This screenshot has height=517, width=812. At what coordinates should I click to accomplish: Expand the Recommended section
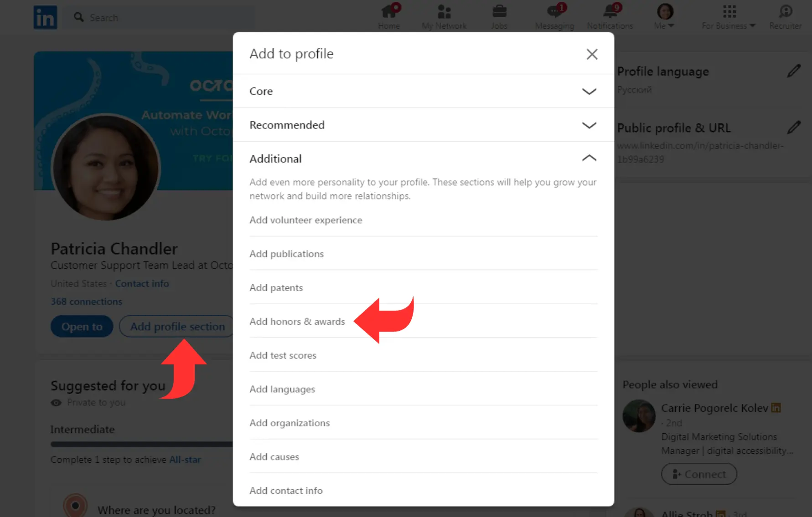tap(424, 125)
